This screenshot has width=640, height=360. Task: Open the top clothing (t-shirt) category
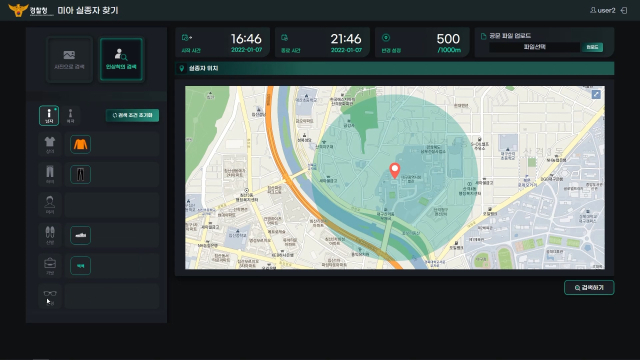(x=50, y=144)
